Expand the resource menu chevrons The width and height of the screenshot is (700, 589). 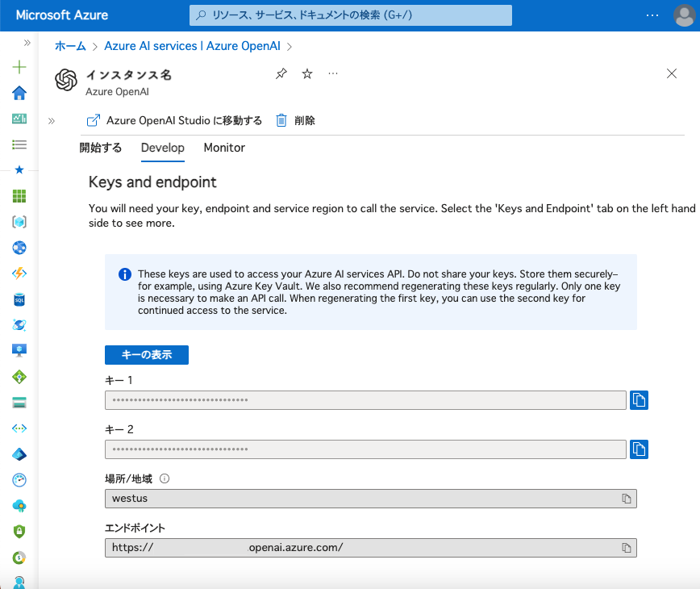52,121
